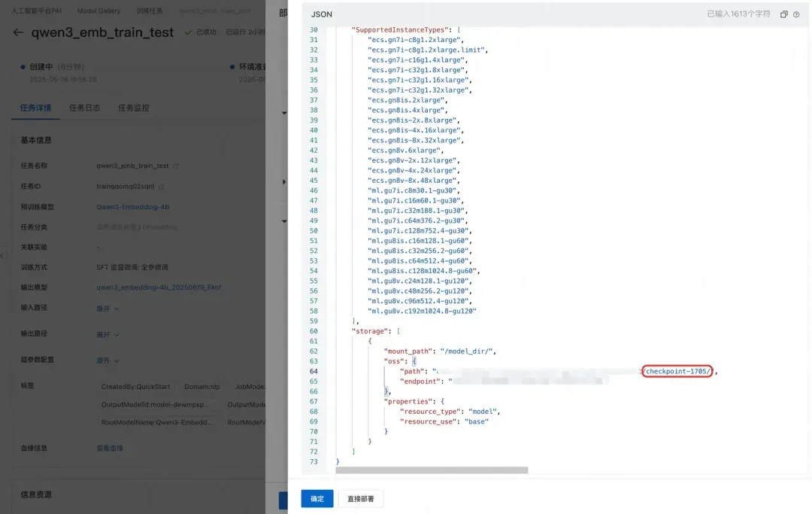Image resolution: width=812 pixels, height=514 pixels.
Task: Place cursor on line 62 mount_path value
Action: (x=468, y=351)
